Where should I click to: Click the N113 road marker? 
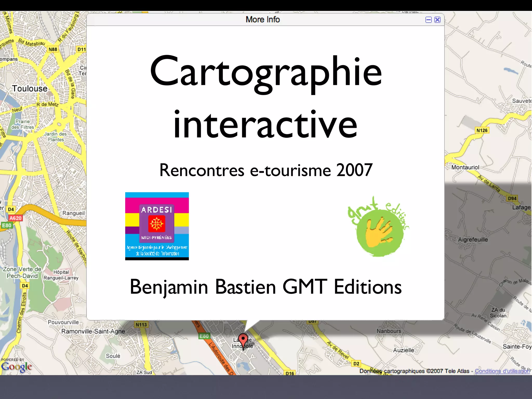point(141,325)
